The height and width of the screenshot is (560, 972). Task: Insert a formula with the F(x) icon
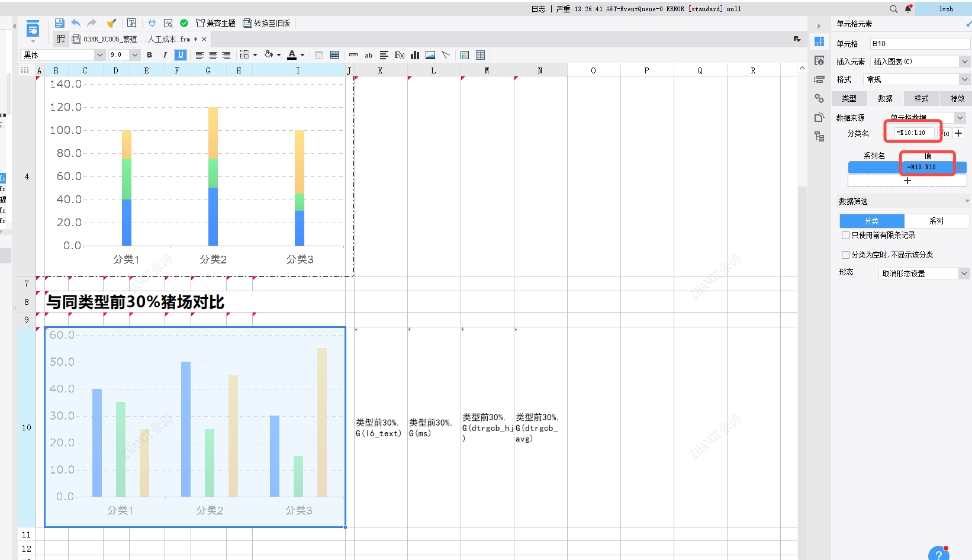400,55
